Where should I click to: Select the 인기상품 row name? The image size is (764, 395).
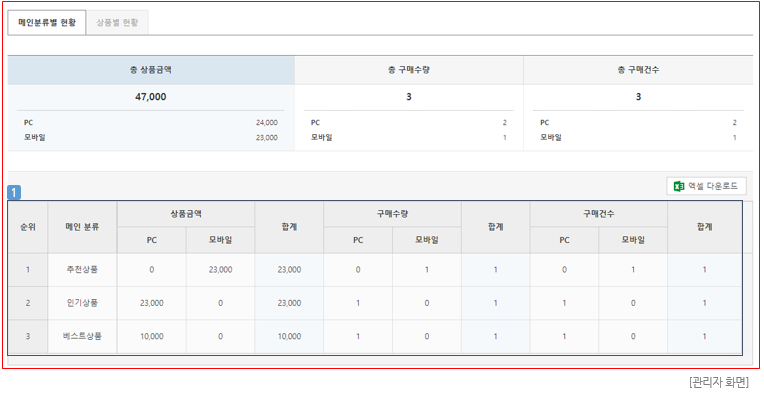pos(82,303)
